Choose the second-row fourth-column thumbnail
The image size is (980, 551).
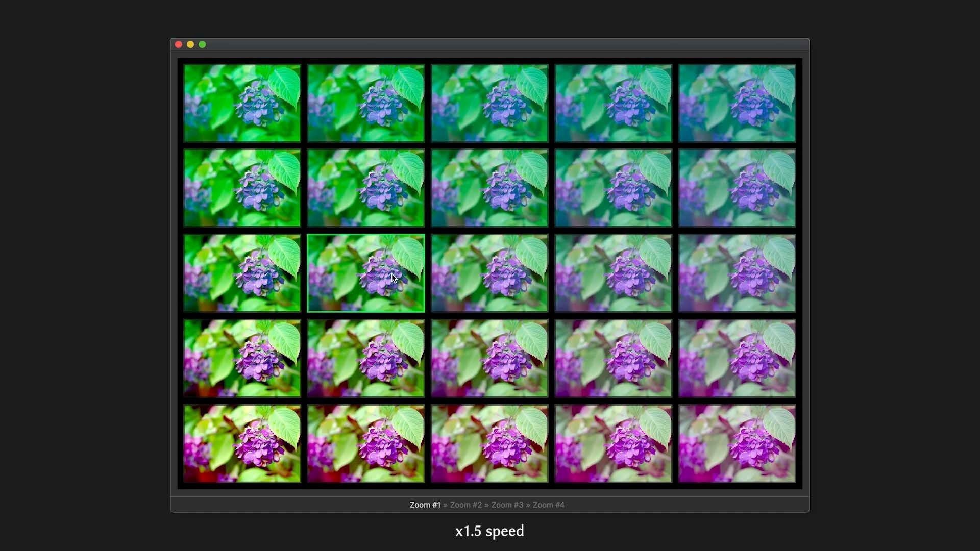click(x=613, y=188)
